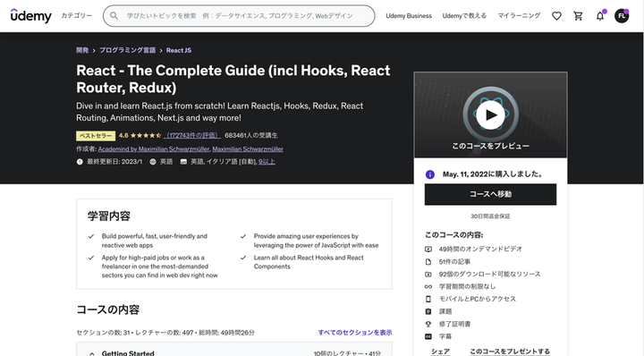Click the search magnifier icon

coord(114,15)
